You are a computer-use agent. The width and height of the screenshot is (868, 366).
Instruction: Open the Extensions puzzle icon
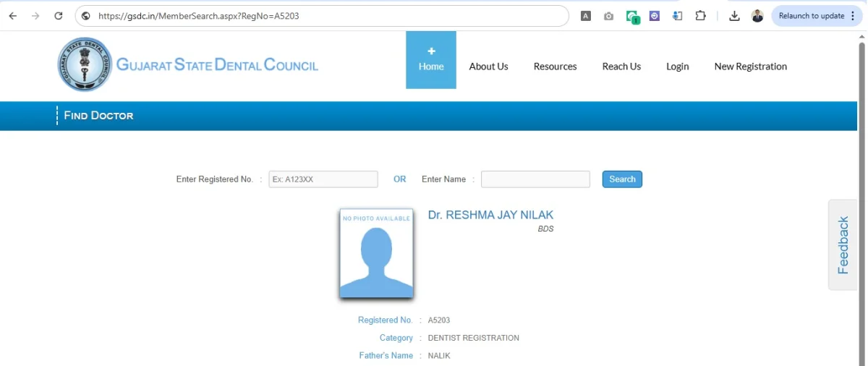tap(700, 16)
